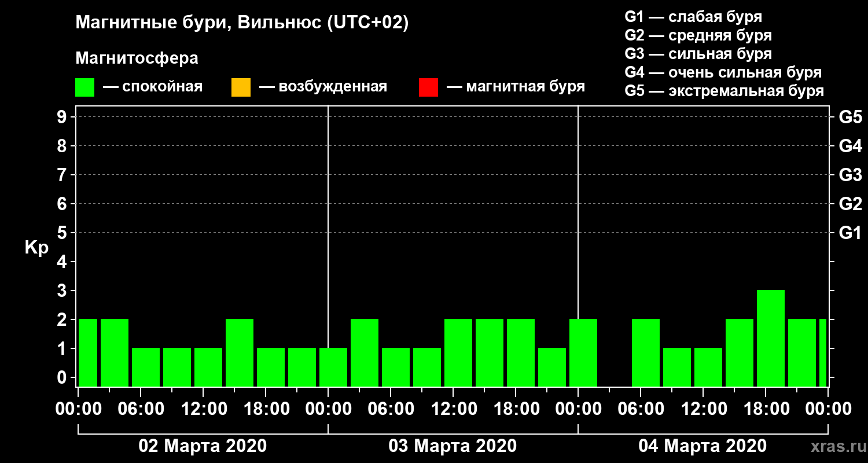Screen dimensions: 868x463
Task: Click the 'возбужденная' legend text
Action: [333, 87]
